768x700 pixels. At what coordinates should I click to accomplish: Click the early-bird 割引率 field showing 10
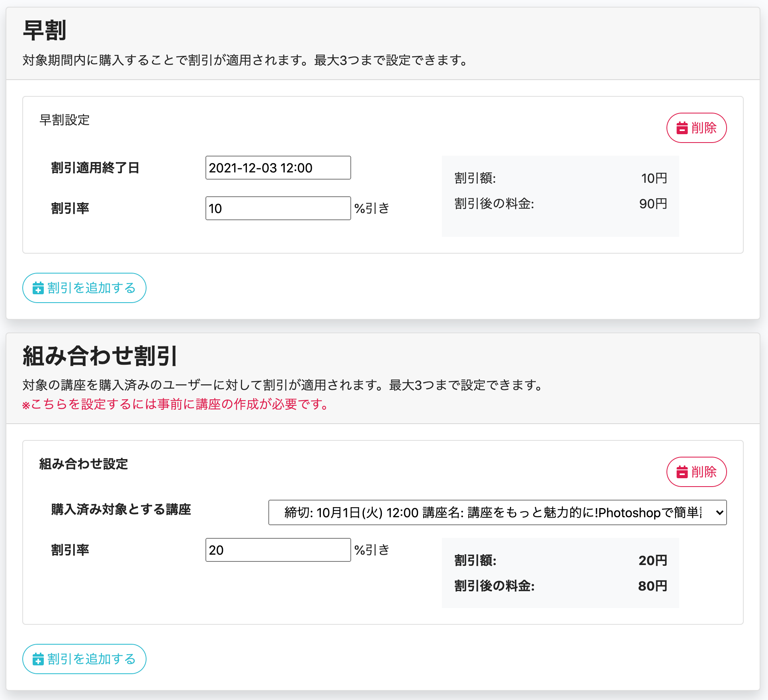[x=278, y=208]
